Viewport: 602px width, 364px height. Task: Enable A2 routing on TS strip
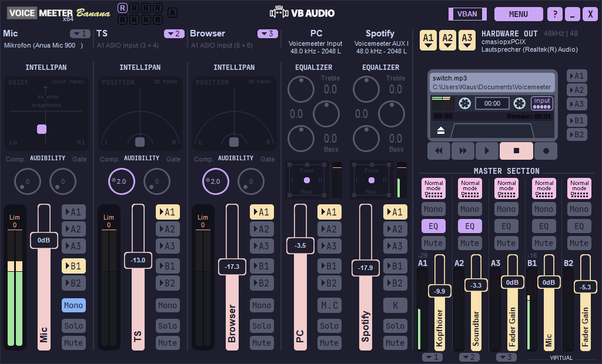168,229
